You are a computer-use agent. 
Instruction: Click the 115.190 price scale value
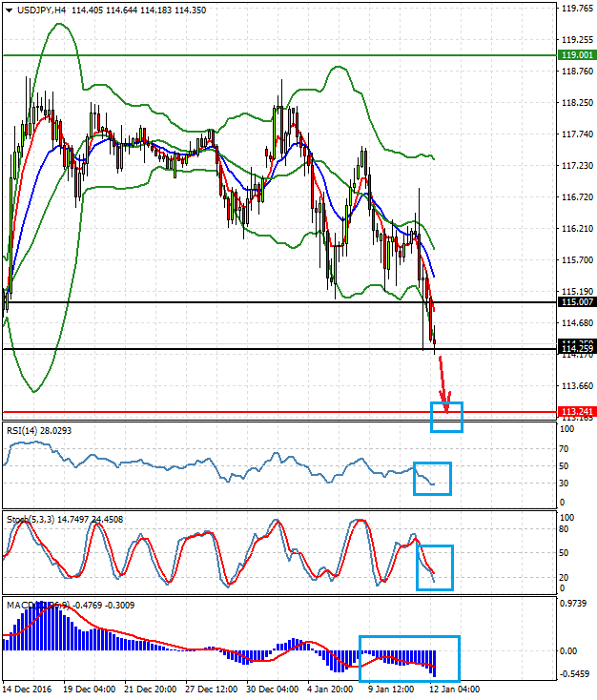577,292
